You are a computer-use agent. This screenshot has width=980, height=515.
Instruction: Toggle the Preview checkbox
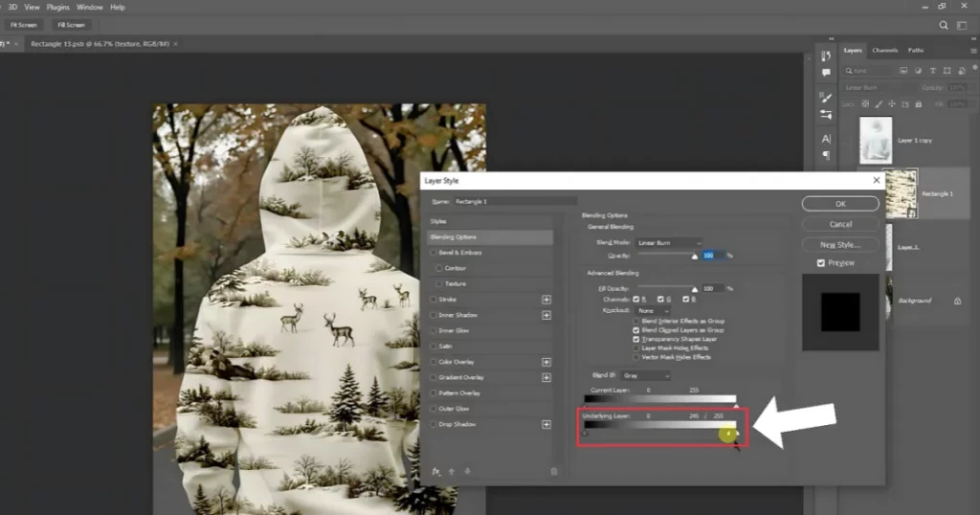[x=820, y=263]
